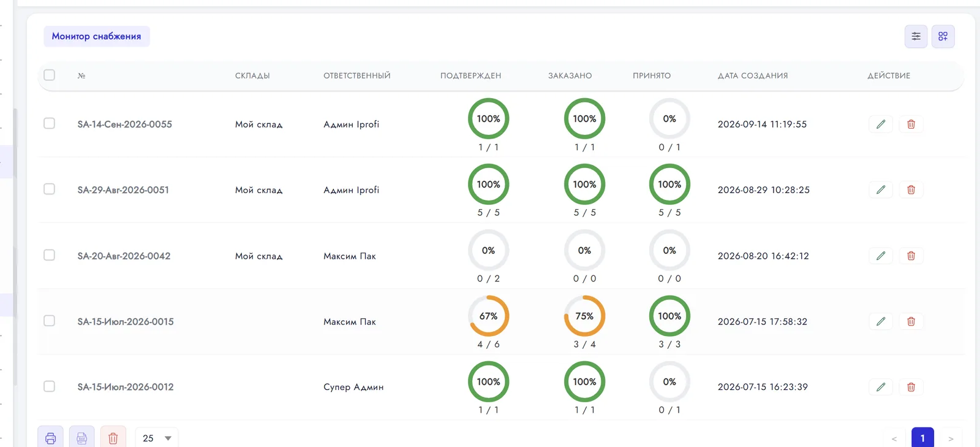Screen dimensions: 980x447
Task: Check the box for SA-15-Июл-2026-0012
Action: pos(50,386)
